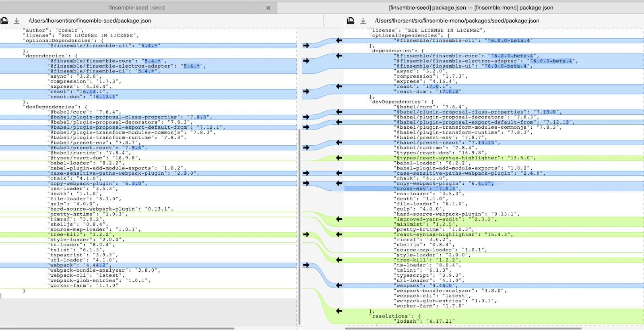The image size is (644, 330).
Task: Pull webpack 4.46.0 into the left pane
Action: click(x=339, y=285)
